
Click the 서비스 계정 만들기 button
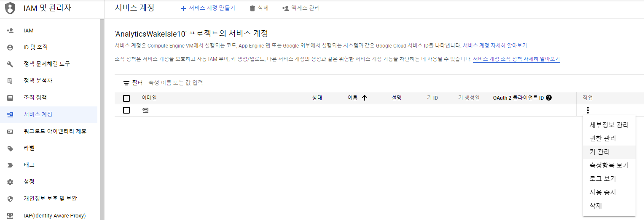tap(207, 8)
